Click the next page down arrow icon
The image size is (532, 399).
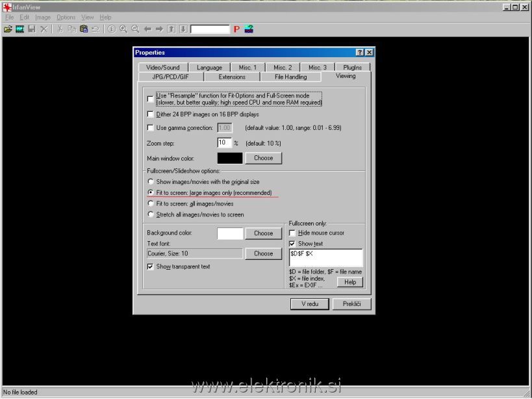point(183,29)
